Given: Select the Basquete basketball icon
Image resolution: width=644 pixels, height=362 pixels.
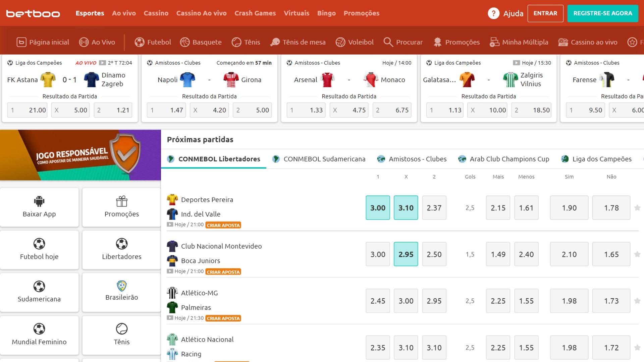Looking at the screenshot, I should tap(185, 42).
